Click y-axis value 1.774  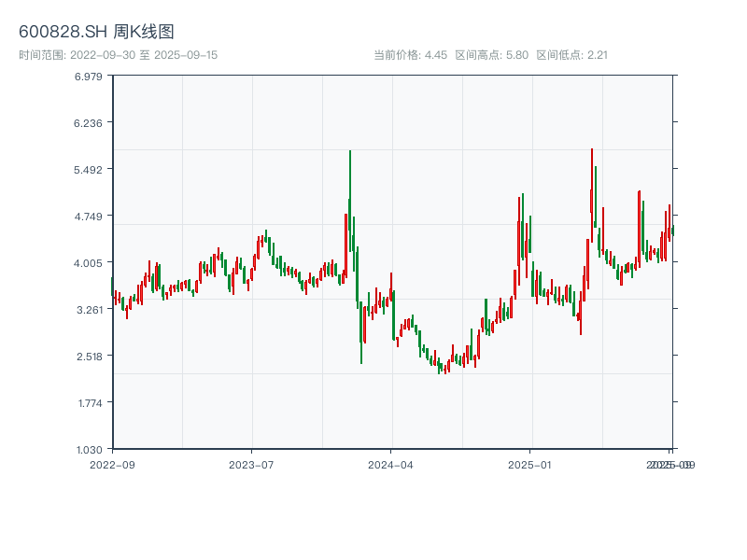pos(91,403)
